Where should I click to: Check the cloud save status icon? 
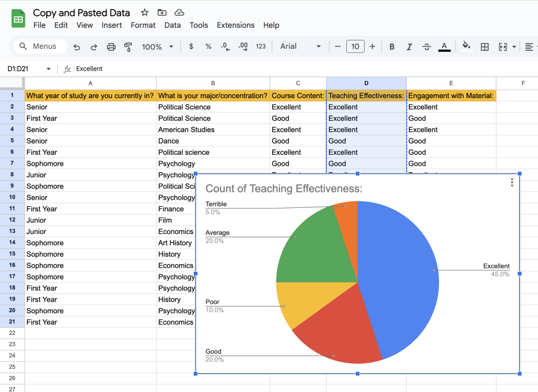pos(179,13)
